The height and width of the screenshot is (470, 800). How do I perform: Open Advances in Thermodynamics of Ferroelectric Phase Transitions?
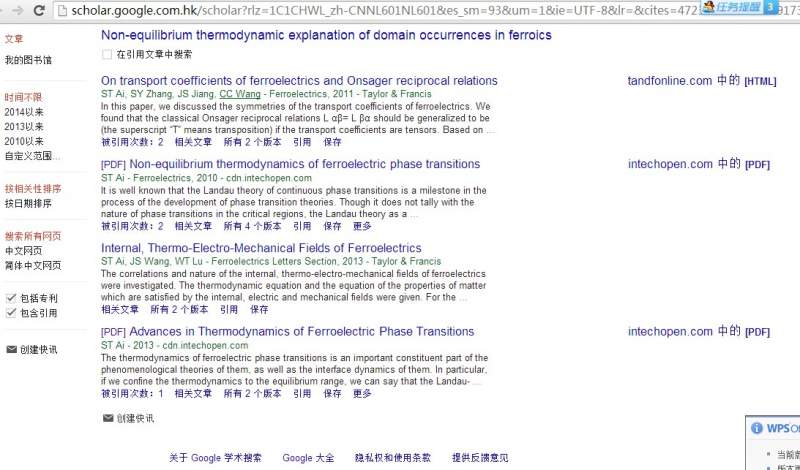click(x=302, y=331)
